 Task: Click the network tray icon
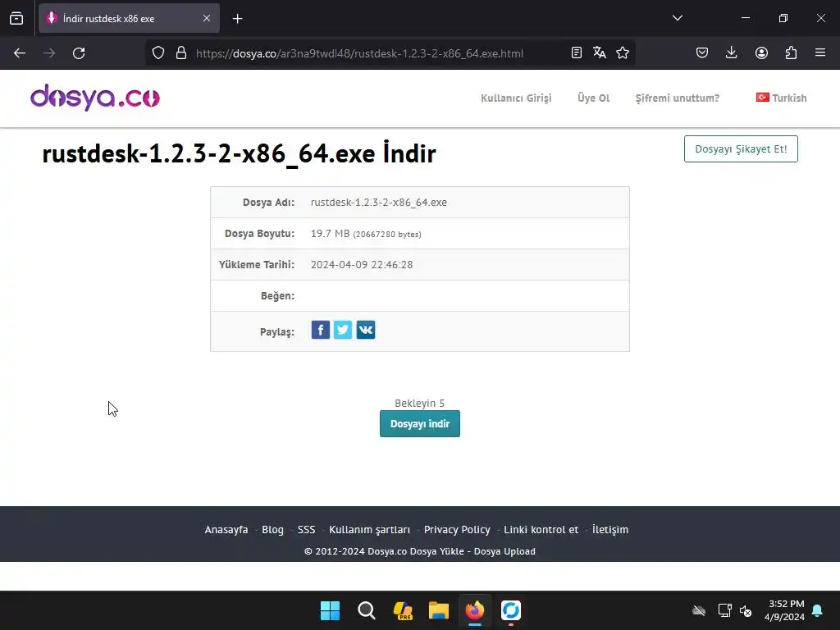pyautogui.click(x=724, y=610)
